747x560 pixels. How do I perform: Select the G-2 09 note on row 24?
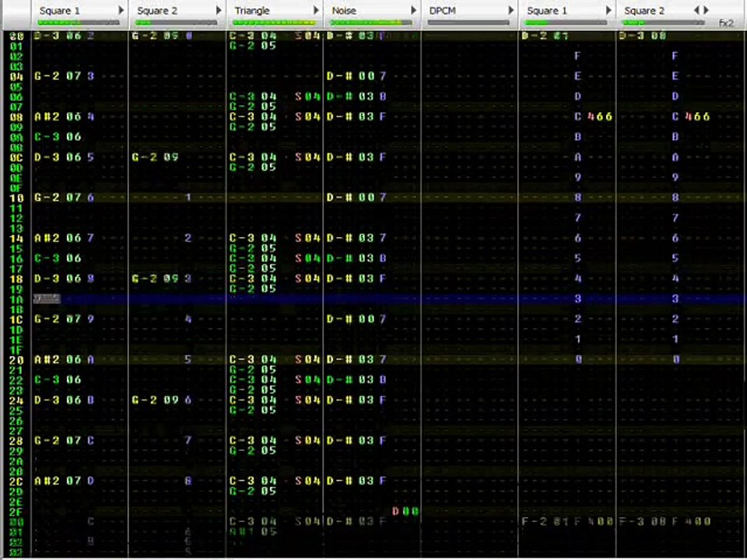click(156, 400)
